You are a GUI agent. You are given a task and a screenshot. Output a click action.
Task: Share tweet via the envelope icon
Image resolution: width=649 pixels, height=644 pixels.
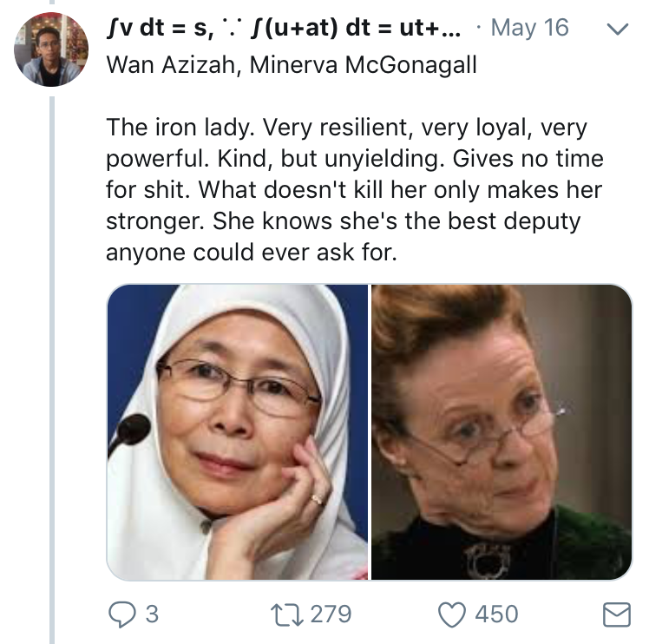[616, 614]
